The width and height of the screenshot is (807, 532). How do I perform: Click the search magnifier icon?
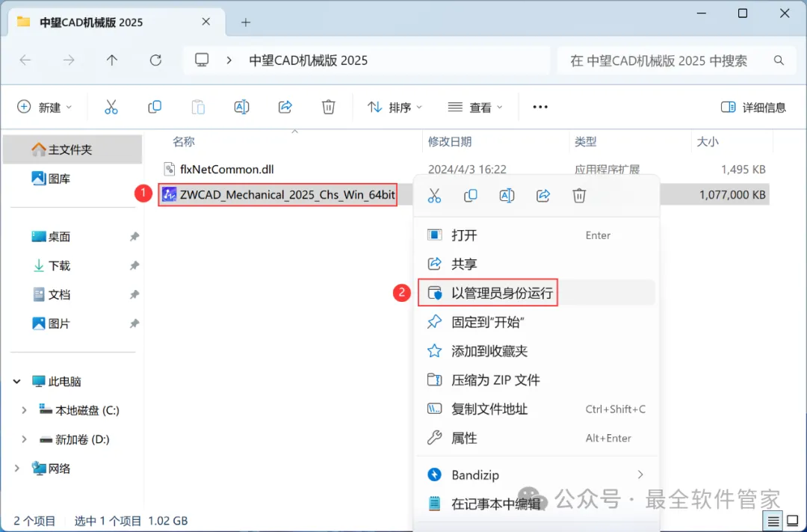pos(779,61)
